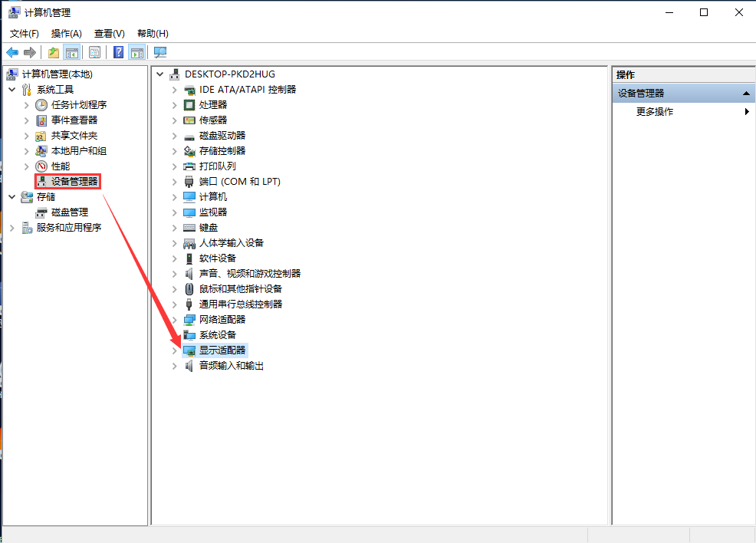This screenshot has width=756, height=543.
Task: Open the Properties toolbar icon
Action: point(95,53)
